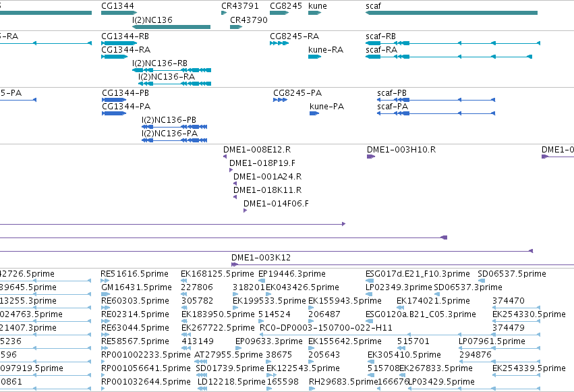Image resolution: width=574 pixels, height=392 pixels.
Task: Click the EK267722.5prime EST label
Action: (218, 328)
